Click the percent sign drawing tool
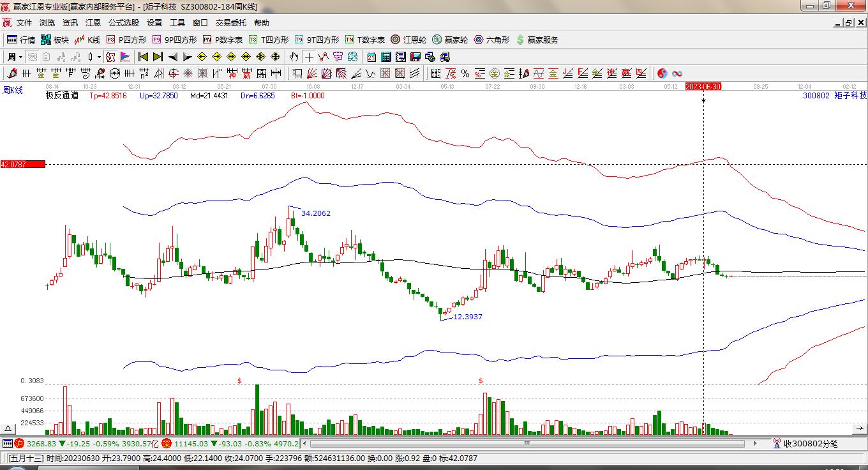 point(465,73)
